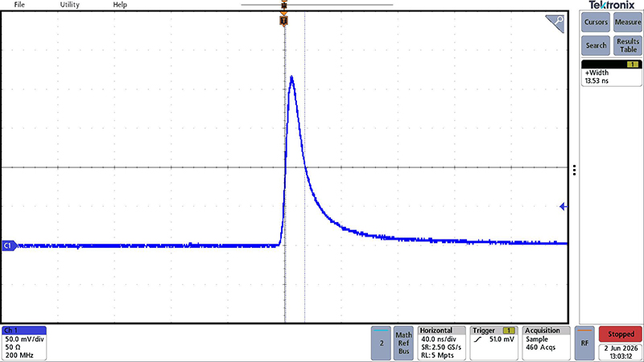The image size is (644, 362).
Task: Click the zoom magnifier icon in graticule corner
Action: click(x=555, y=23)
